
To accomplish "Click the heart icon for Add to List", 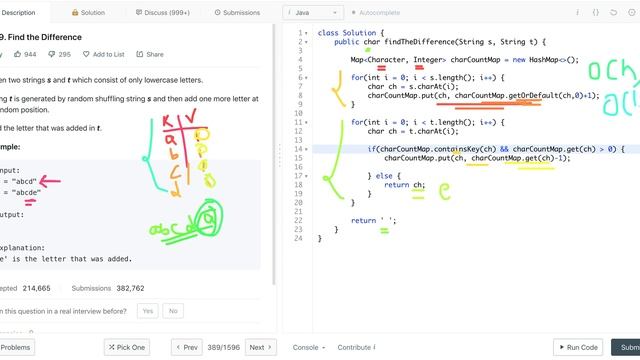I will (x=86, y=54).
